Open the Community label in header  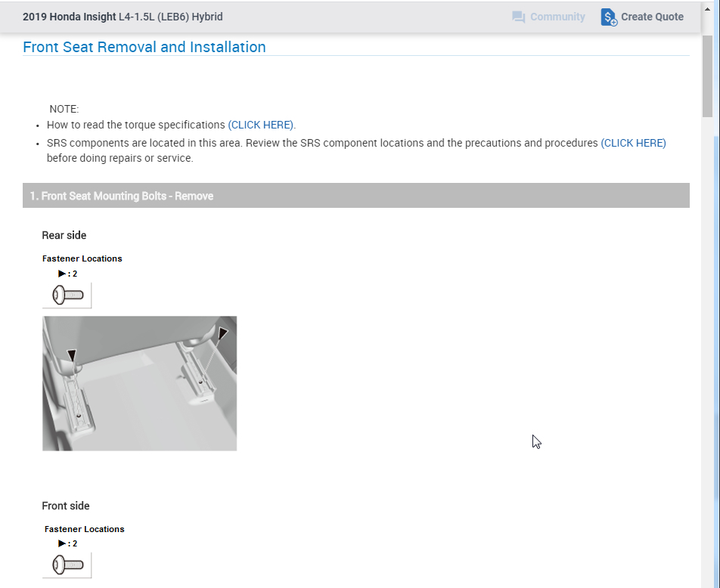point(557,17)
